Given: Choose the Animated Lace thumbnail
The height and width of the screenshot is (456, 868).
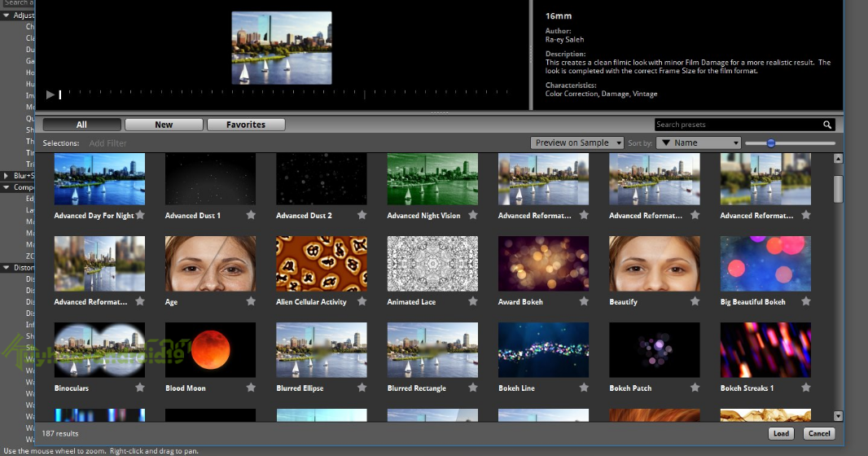Looking at the screenshot, I should 432,263.
